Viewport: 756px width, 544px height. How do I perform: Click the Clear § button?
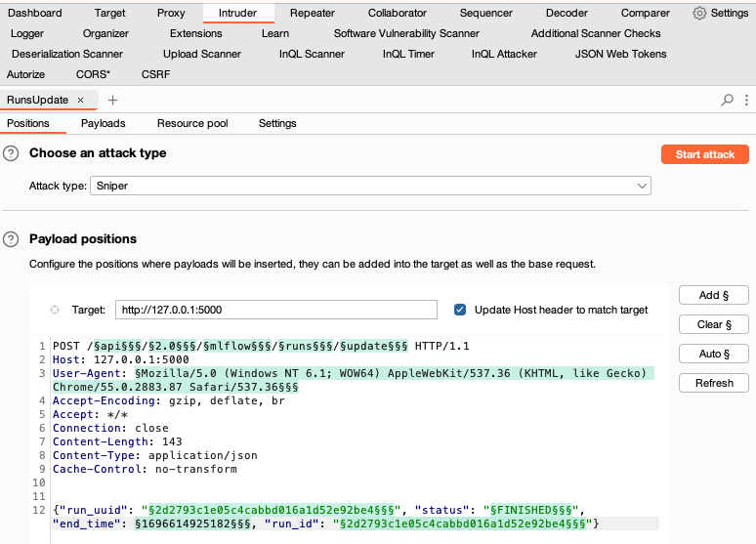714,324
